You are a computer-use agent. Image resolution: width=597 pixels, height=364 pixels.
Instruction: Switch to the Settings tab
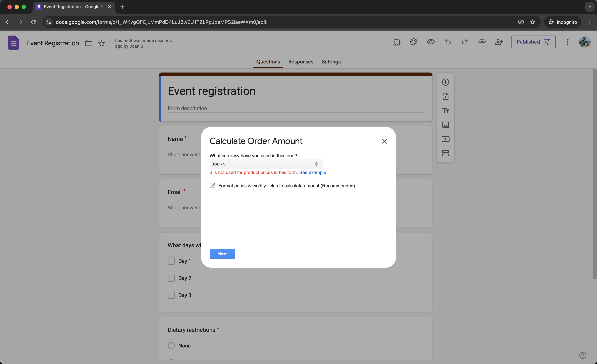coord(331,62)
